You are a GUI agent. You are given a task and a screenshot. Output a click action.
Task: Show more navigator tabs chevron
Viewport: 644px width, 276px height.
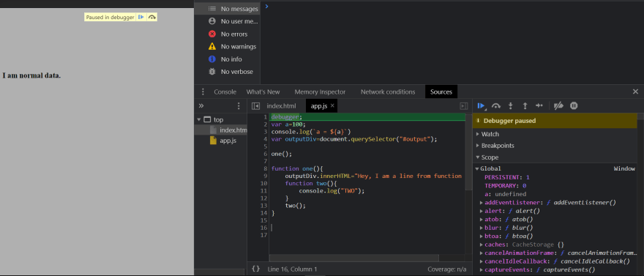[201, 106]
